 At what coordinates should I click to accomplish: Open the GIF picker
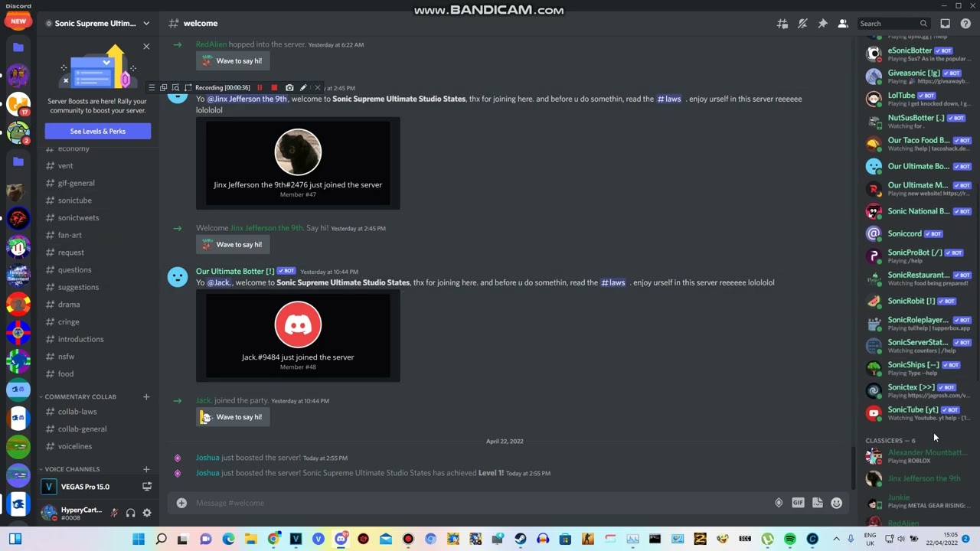click(798, 503)
